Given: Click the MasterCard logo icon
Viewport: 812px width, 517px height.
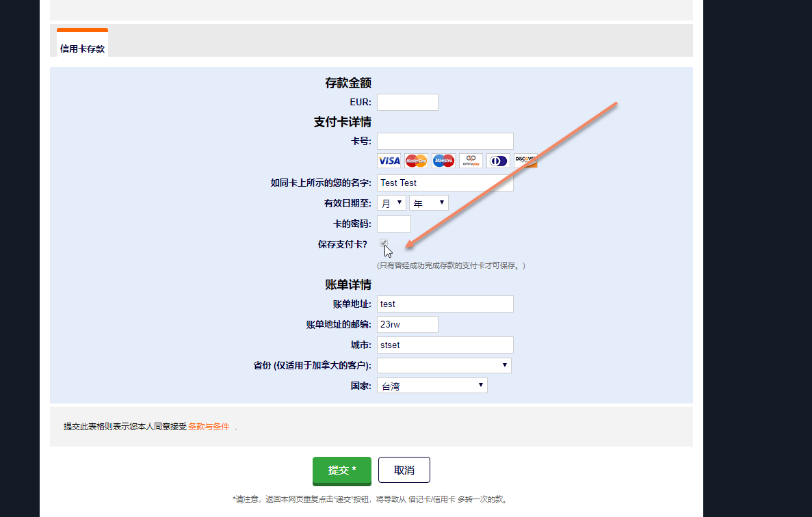Looking at the screenshot, I should pyautogui.click(x=417, y=161).
